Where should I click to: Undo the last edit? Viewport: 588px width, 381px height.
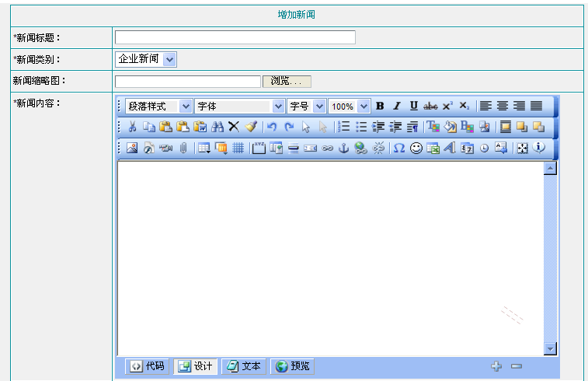coord(272,127)
